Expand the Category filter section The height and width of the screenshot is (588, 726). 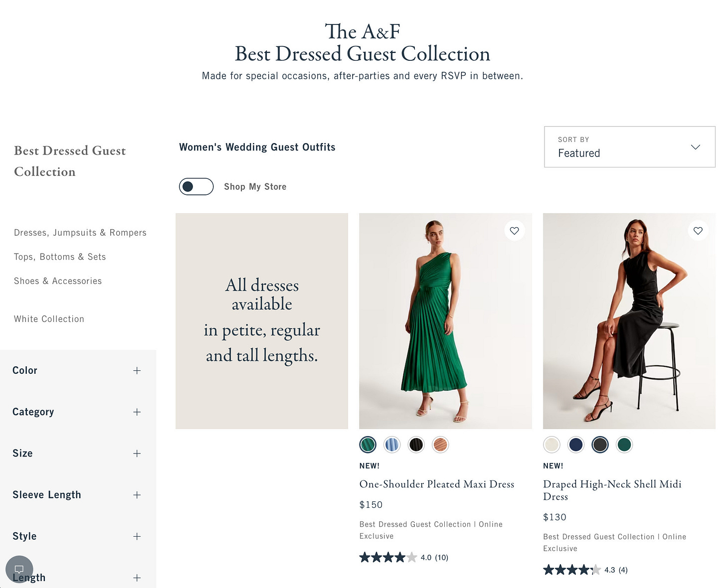point(78,412)
